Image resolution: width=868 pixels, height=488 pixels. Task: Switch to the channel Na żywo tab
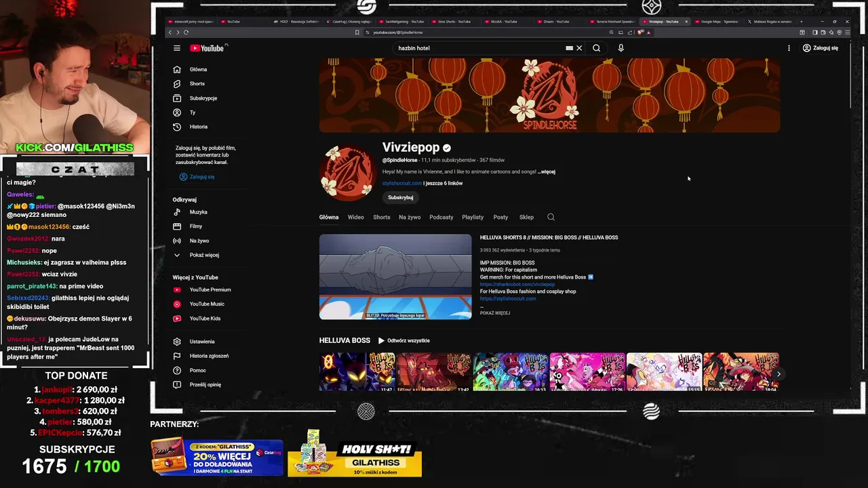pyautogui.click(x=410, y=217)
